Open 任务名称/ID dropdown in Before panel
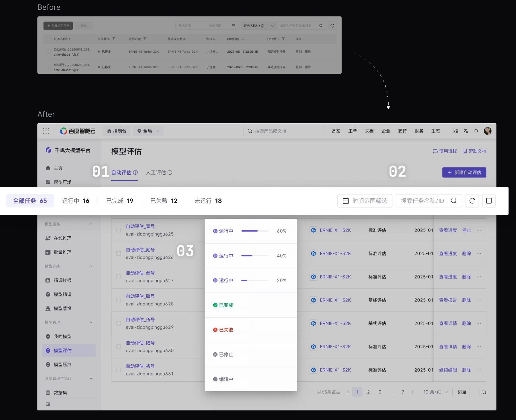Viewport: 516px width, 420px height. (x=258, y=26)
